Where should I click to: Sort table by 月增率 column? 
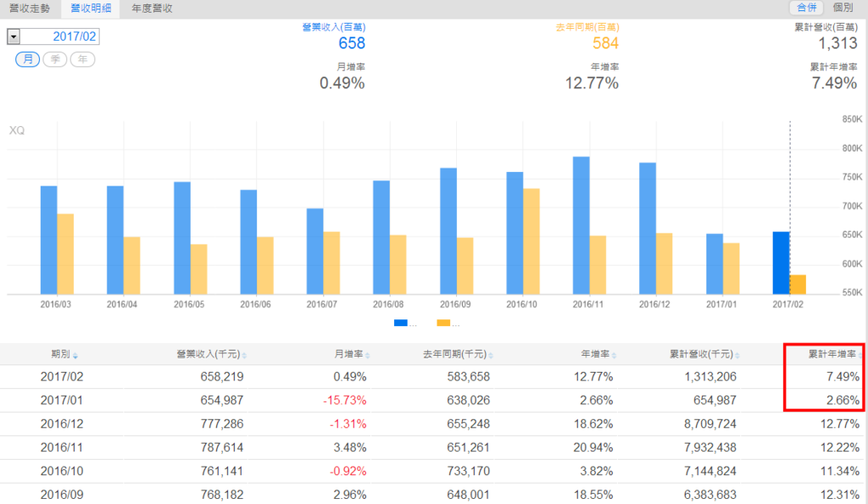(x=352, y=354)
